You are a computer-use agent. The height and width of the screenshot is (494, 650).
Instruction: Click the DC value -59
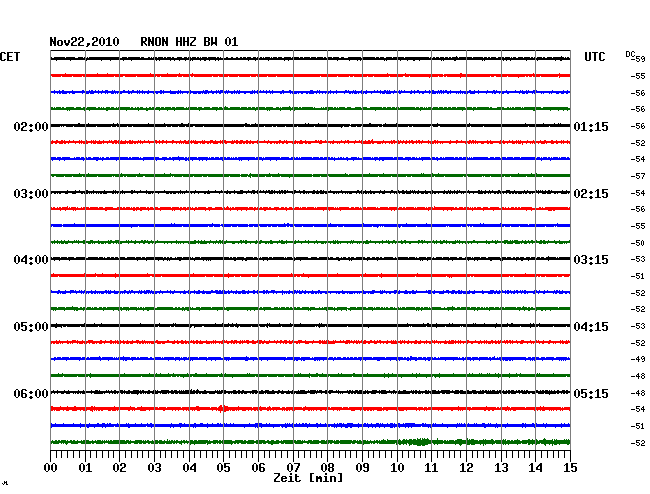[x=640, y=59]
